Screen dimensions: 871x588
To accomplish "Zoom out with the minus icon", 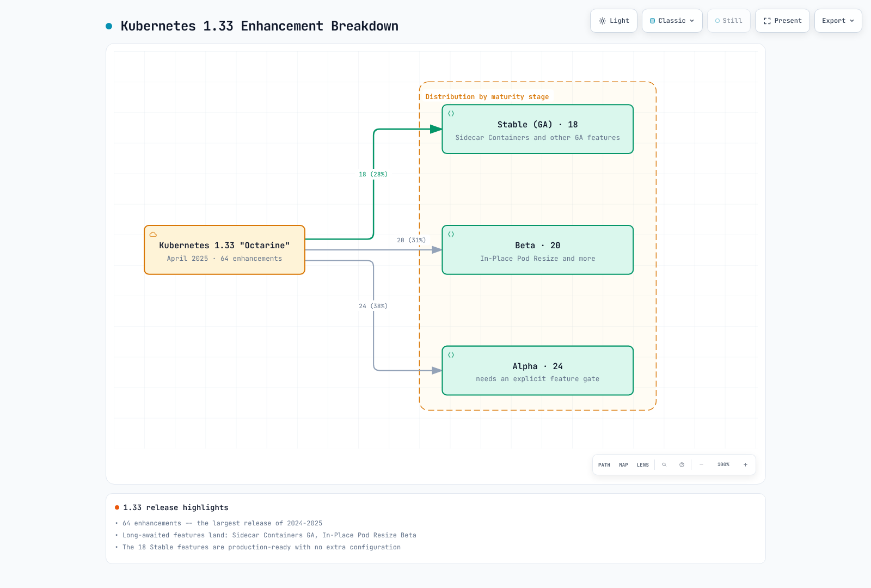I will (x=701, y=465).
